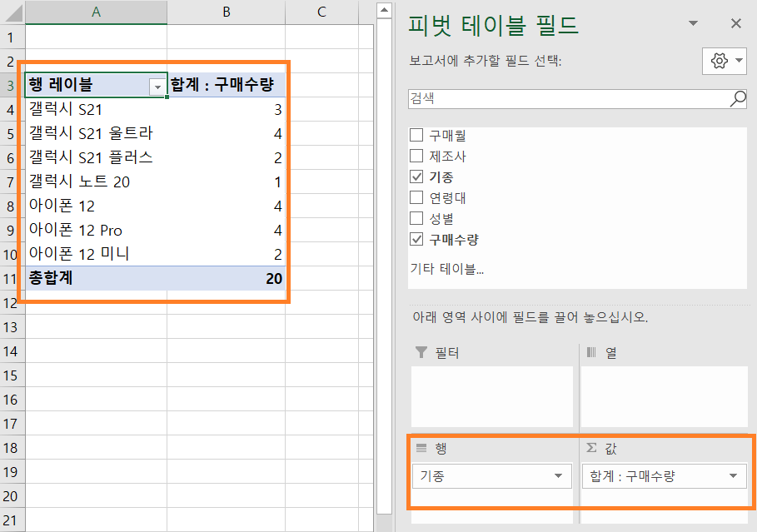Select the grand total value 20

pyautogui.click(x=227, y=278)
